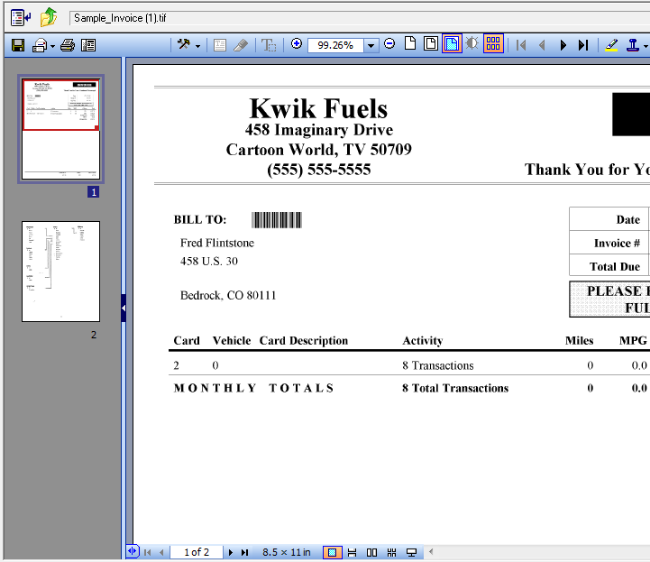Click the horizontal scrollbar left arrow
This screenshot has width=650, height=562.
(431, 552)
